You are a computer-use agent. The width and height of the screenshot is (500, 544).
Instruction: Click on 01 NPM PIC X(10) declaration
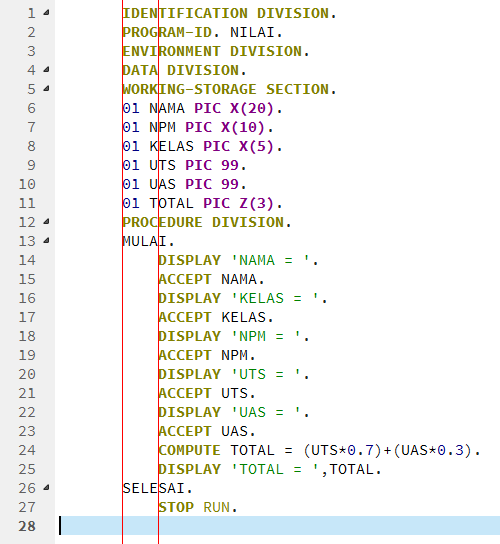pyautogui.click(x=198, y=127)
